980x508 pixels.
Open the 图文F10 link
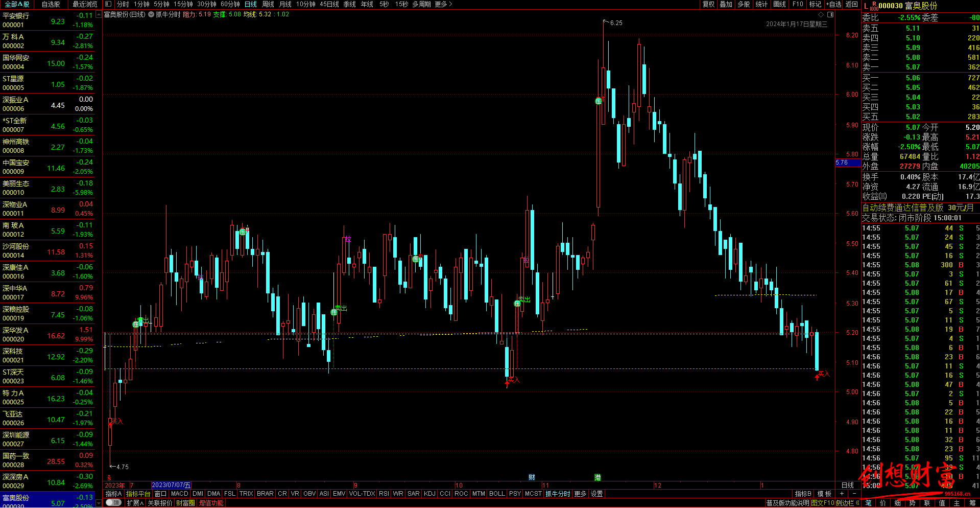tap(823, 503)
